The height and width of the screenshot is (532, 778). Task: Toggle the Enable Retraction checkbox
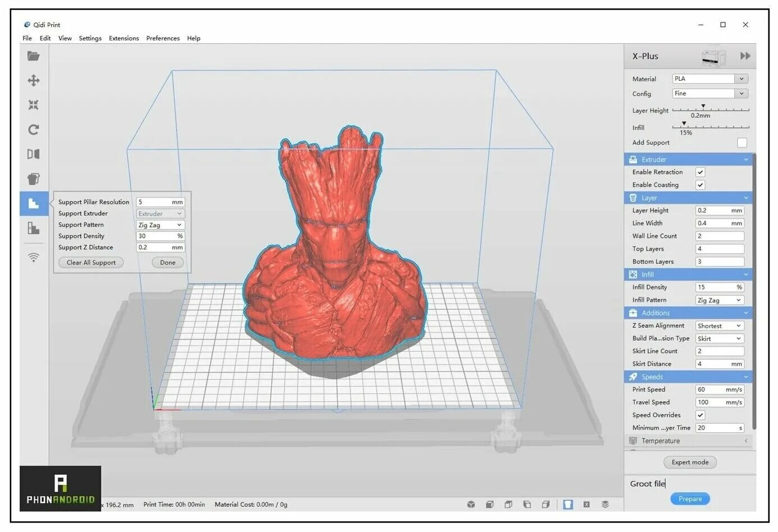coord(701,172)
